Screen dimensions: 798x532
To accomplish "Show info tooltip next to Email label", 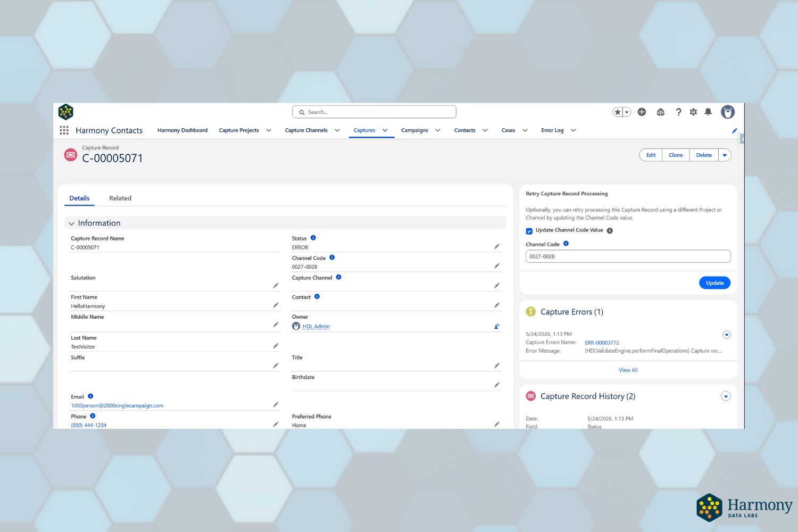I will coord(90,396).
